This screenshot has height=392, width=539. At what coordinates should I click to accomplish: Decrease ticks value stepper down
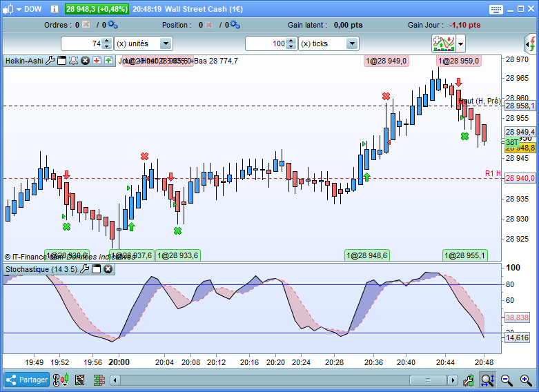pyautogui.click(x=291, y=47)
